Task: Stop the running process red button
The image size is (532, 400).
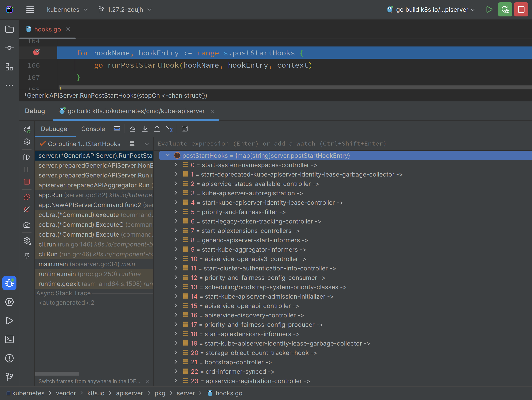Action: point(521,10)
